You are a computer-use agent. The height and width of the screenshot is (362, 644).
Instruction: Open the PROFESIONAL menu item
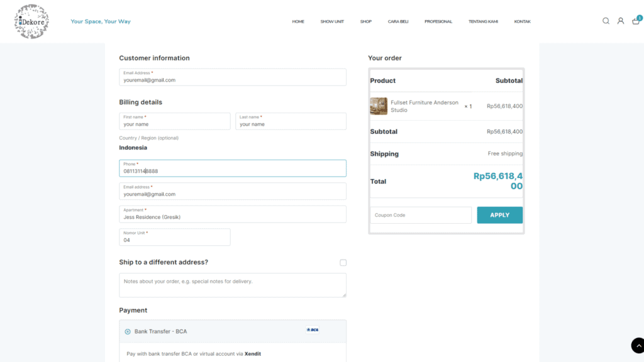coord(438,21)
